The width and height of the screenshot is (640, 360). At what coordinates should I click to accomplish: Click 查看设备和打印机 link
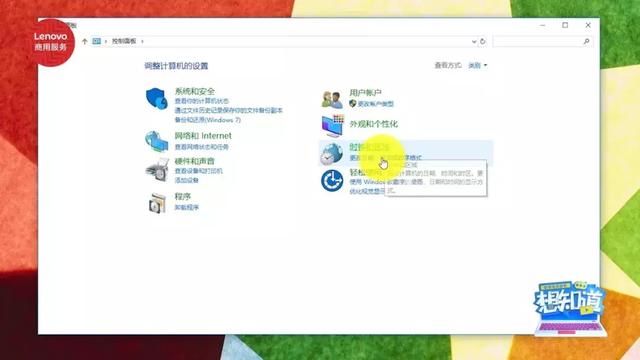point(199,171)
